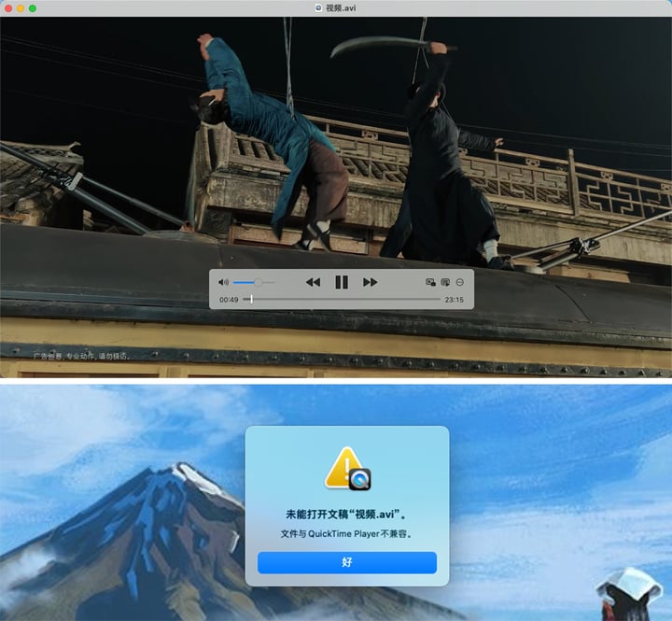The height and width of the screenshot is (621, 672).
Task: Click the playback timeline playhead
Action: [x=252, y=300]
